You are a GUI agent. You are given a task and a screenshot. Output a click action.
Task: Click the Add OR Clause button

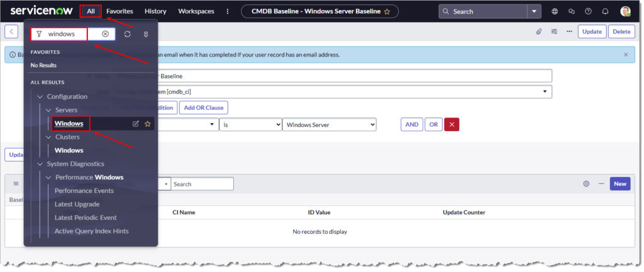pyautogui.click(x=203, y=107)
